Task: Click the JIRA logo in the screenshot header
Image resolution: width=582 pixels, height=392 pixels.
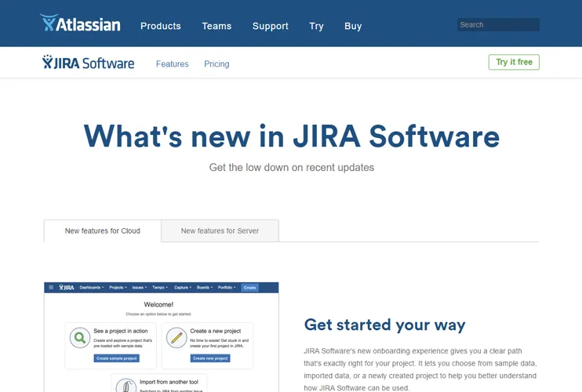Action: coord(67,288)
